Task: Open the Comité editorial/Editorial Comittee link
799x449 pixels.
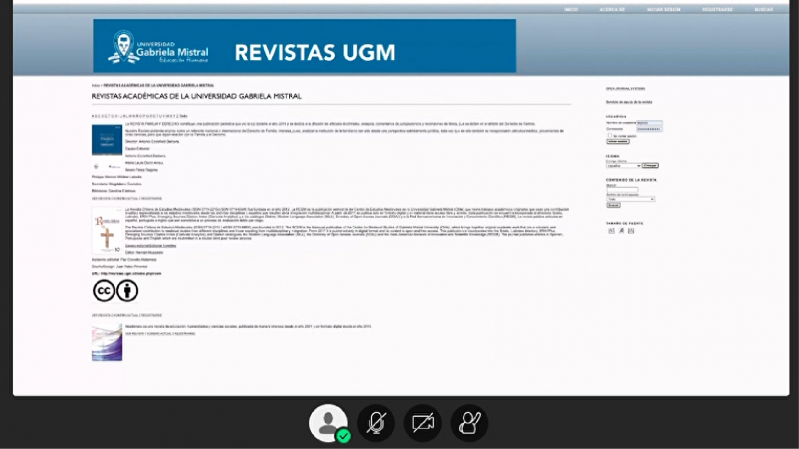Action: [150, 246]
